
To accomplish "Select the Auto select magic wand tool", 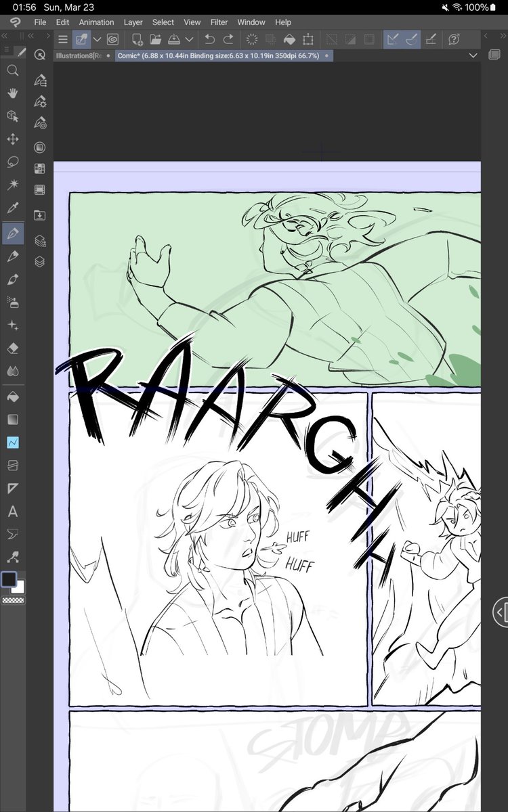I will pos(12,185).
